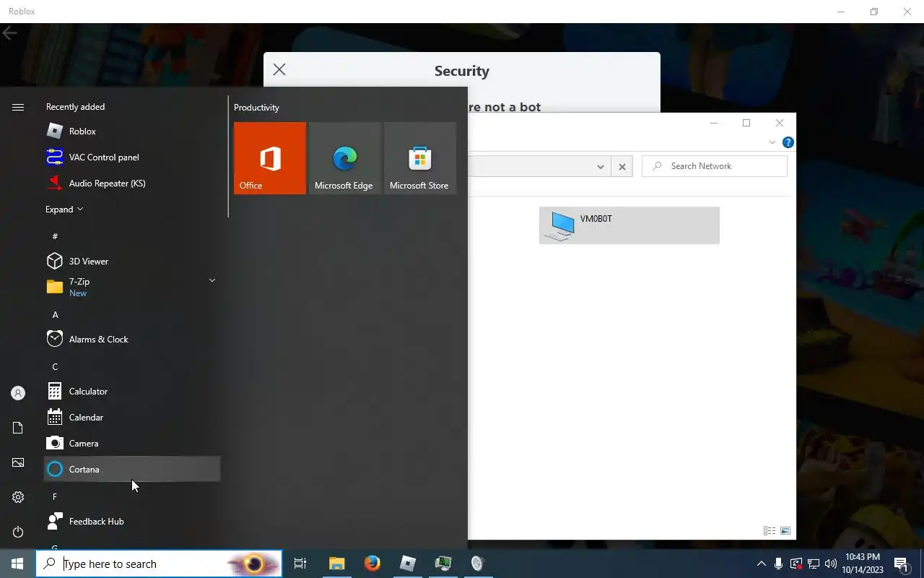The height and width of the screenshot is (578, 924).
Task: Open File Explorer from taskbar
Action: click(337, 564)
